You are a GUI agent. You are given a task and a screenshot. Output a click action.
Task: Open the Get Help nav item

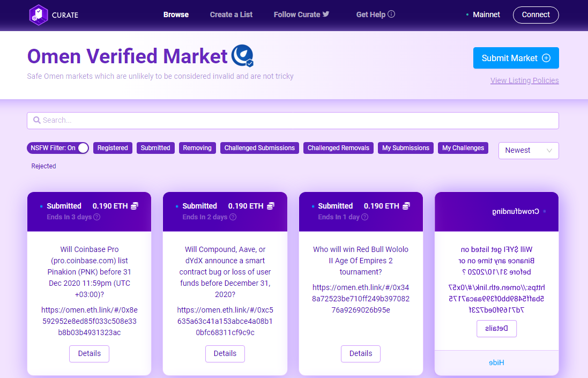(x=375, y=14)
